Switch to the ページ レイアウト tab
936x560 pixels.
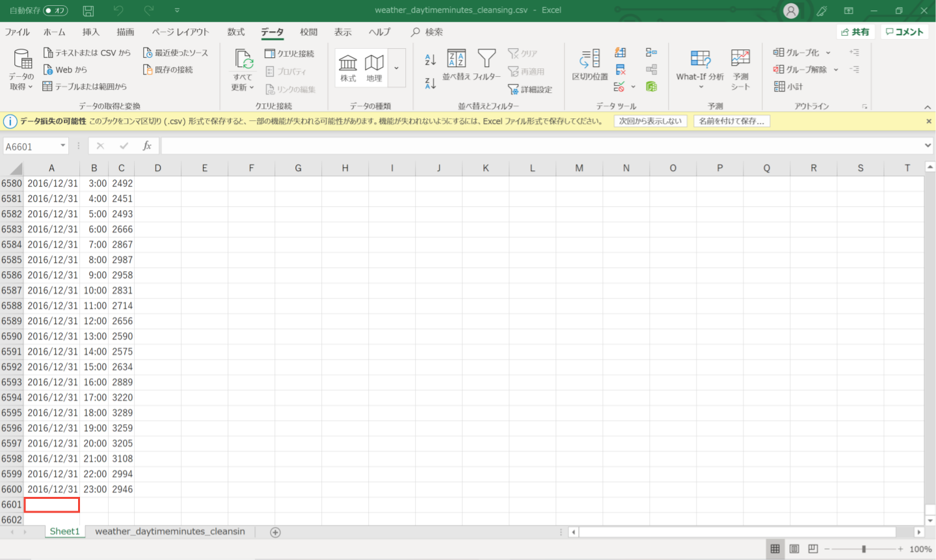click(x=180, y=32)
